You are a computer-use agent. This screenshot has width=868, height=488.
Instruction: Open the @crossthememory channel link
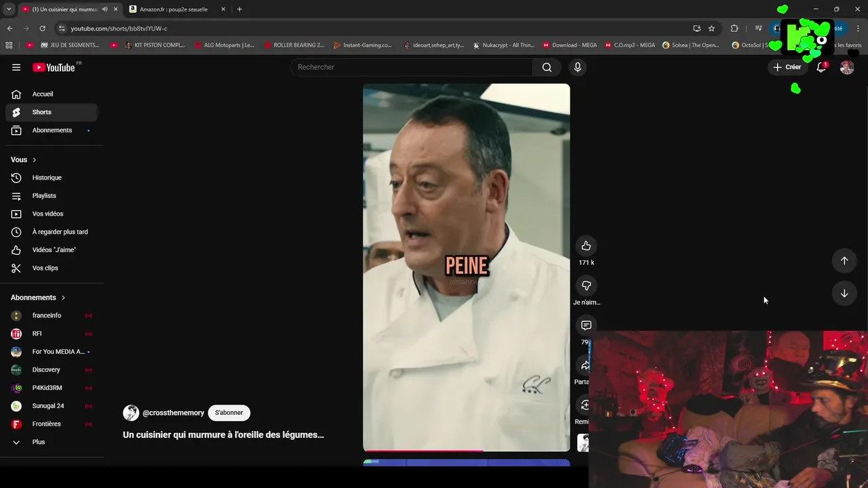[173, 413]
